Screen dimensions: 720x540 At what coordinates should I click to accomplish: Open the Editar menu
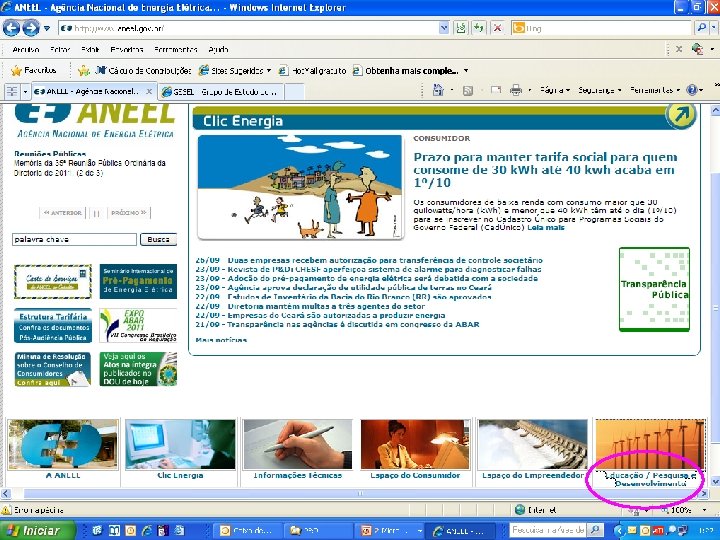pos(60,50)
